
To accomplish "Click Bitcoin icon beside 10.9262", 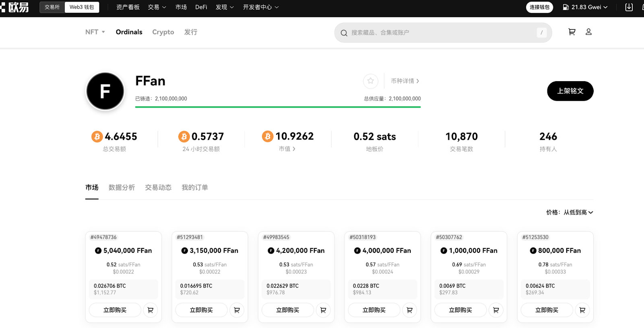I will (x=268, y=136).
